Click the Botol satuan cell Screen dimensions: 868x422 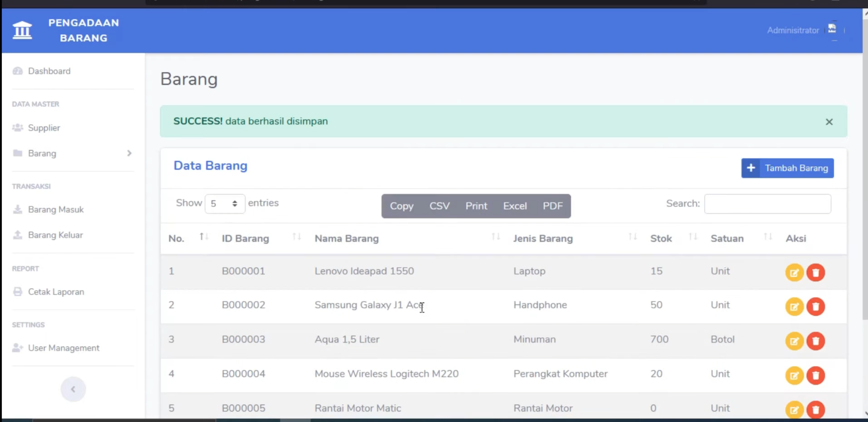tap(722, 339)
